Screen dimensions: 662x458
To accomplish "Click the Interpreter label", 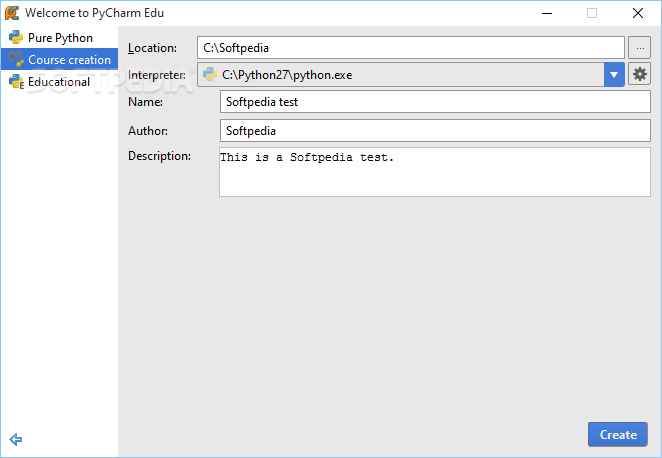I will pyautogui.click(x=157, y=75).
